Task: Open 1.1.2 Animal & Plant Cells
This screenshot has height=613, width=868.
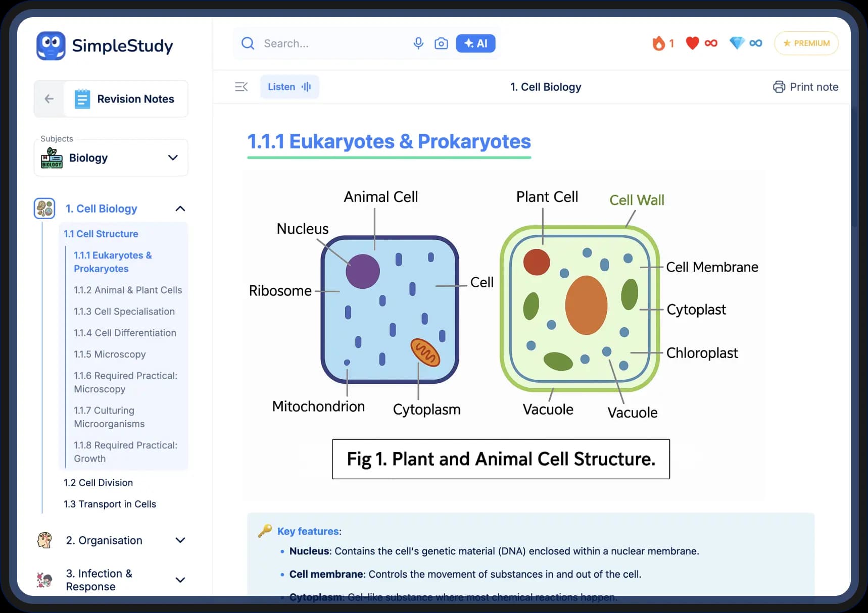Action: click(128, 290)
